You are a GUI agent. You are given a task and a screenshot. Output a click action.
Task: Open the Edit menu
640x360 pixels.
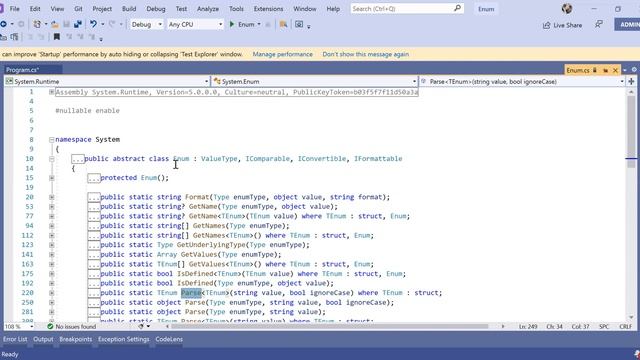tap(35, 9)
